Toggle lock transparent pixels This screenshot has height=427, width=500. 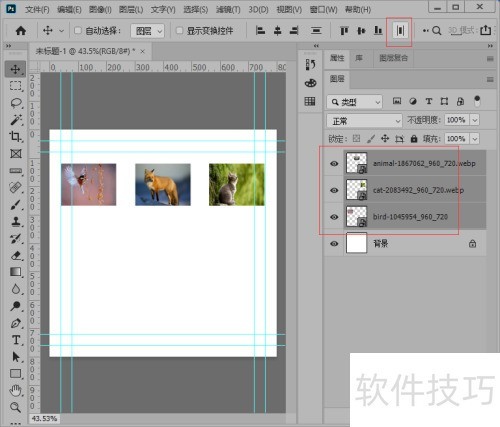pos(356,139)
